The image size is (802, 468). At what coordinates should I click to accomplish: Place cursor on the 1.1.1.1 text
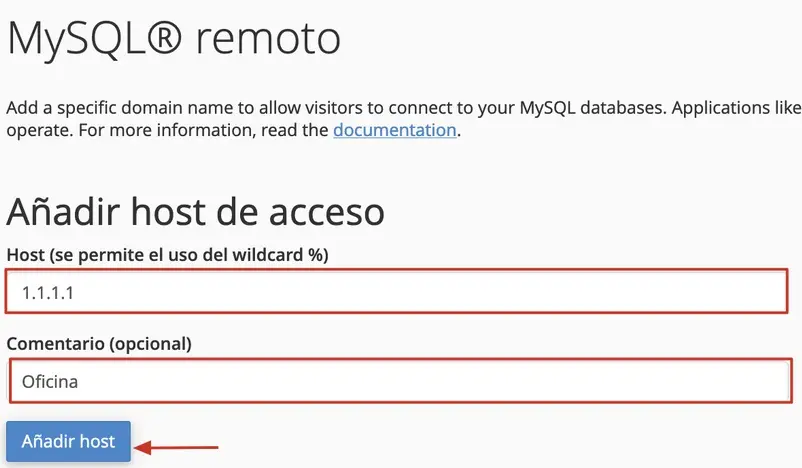[x=48, y=293]
